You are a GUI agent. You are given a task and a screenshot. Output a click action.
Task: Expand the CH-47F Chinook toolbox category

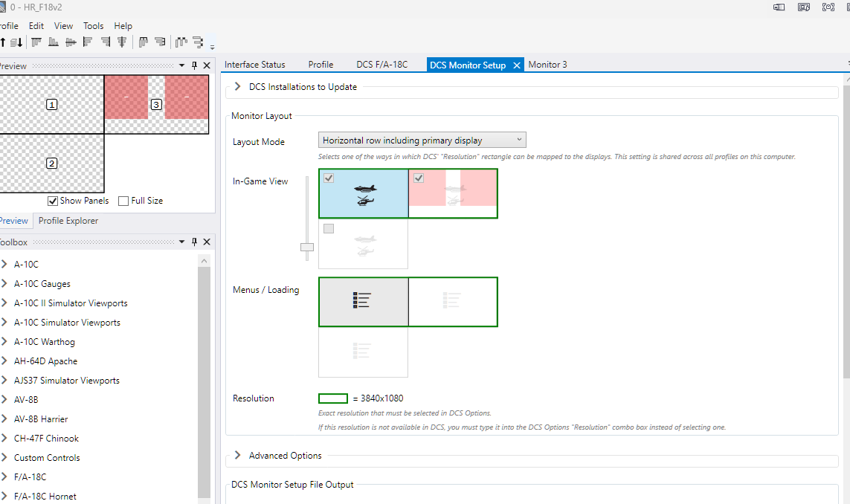(x=4, y=438)
